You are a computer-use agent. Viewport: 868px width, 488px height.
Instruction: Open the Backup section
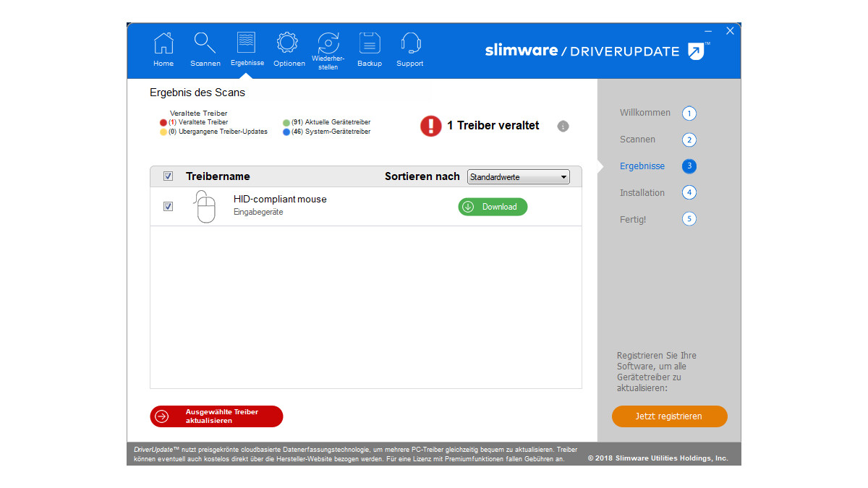tap(370, 50)
